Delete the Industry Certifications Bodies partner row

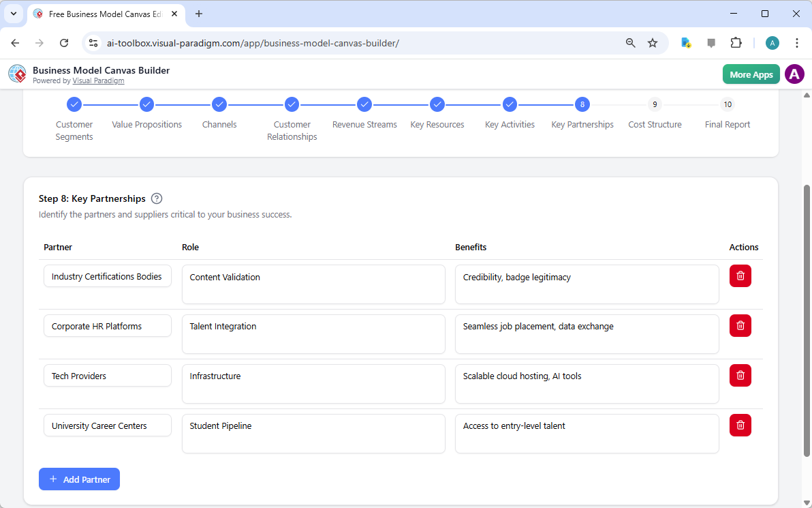(x=740, y=275)
